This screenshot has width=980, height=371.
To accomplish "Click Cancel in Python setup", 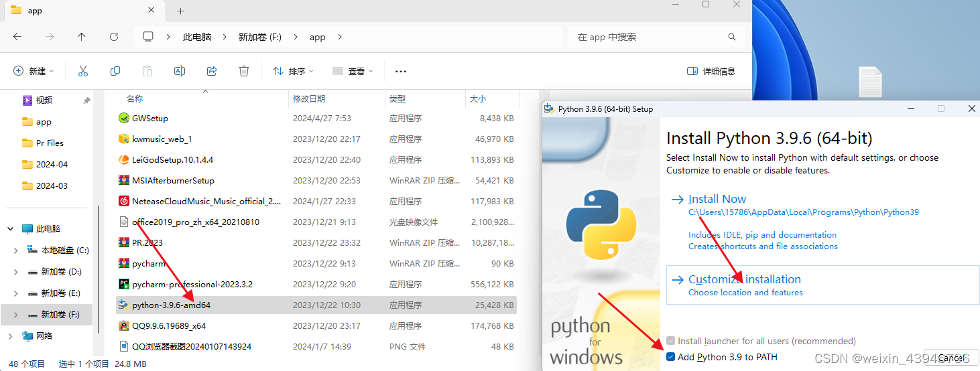I will (951, 358).
